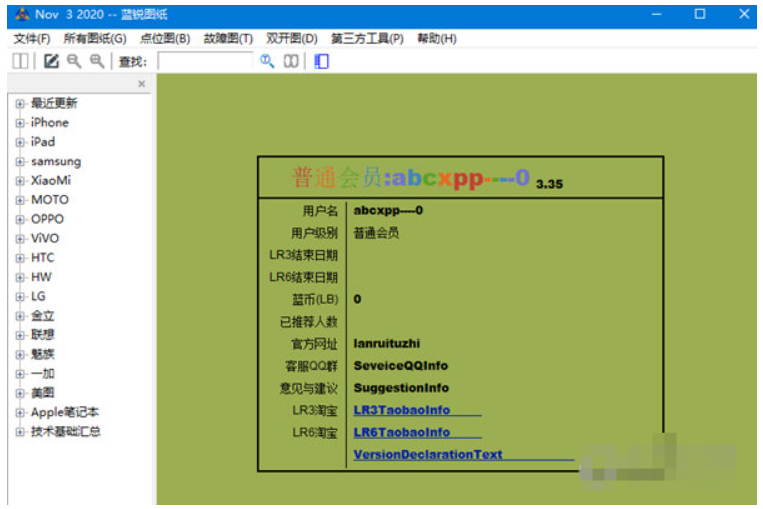The height and width of the screenshot is (509, 763).
Task: Minimize the application window
Action: click(x=656, y=14)
